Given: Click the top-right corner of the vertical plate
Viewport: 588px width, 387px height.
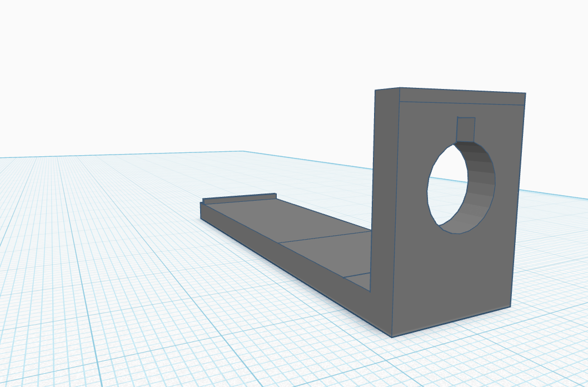Looking at the screenshot, I should click(x=525, y=94).
